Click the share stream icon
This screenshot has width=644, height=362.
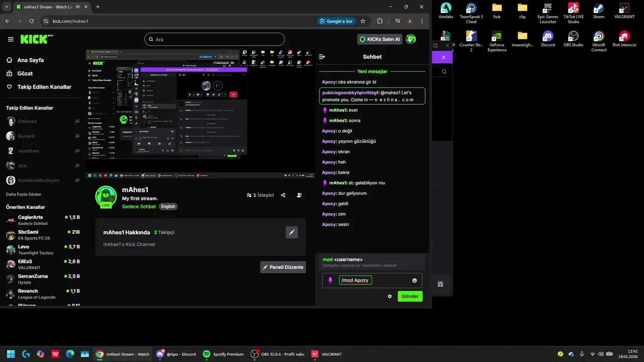click(283, 195)
